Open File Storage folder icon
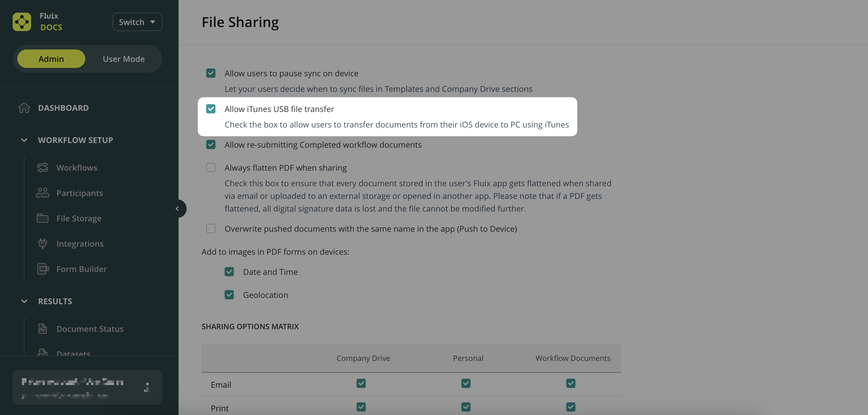Screen dimensions: 868x415 tap(42, 218)
